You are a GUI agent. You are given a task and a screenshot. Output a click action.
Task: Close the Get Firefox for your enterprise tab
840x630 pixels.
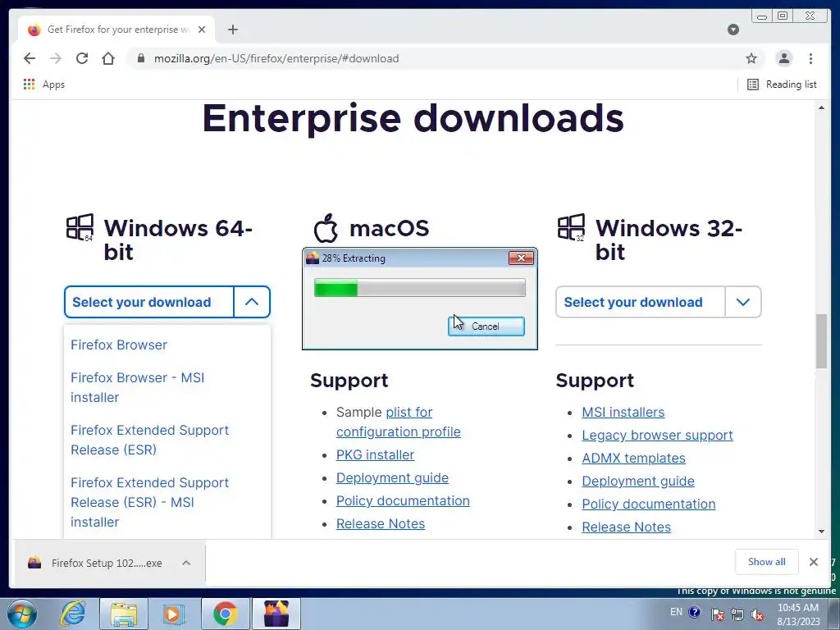pos(202,30)
